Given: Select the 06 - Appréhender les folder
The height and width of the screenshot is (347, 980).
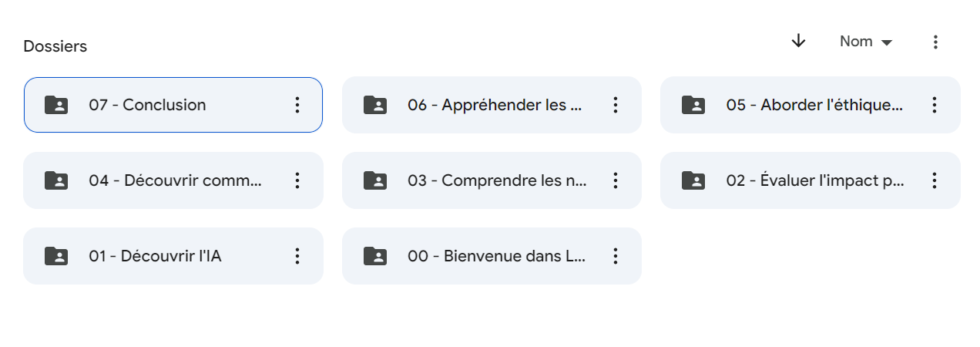Looking at the screenshot, I should point(492,105).
